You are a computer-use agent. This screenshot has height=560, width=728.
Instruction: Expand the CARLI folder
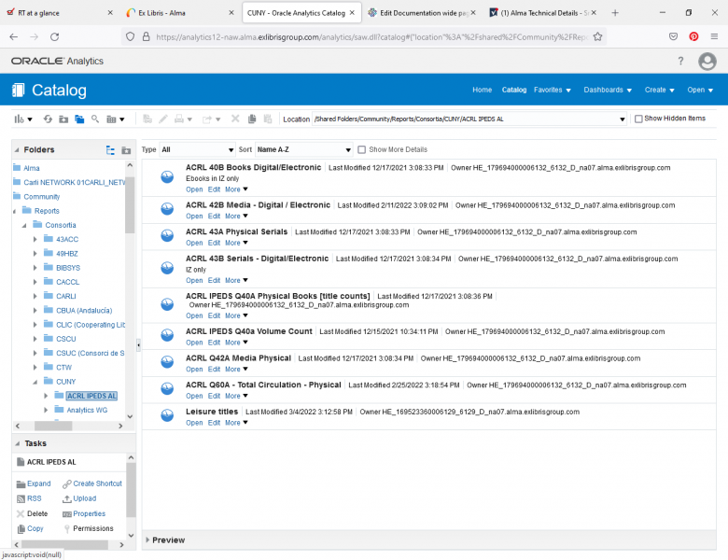(x=35, y=296)
